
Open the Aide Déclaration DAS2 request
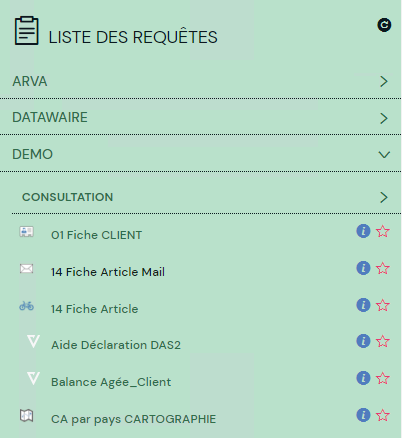pos(116,345)
